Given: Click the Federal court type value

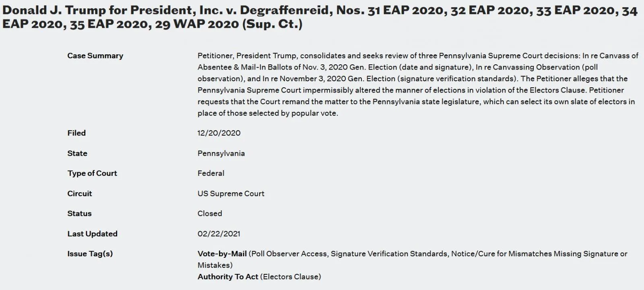Looking at the screenshot, I should [211, 173].
